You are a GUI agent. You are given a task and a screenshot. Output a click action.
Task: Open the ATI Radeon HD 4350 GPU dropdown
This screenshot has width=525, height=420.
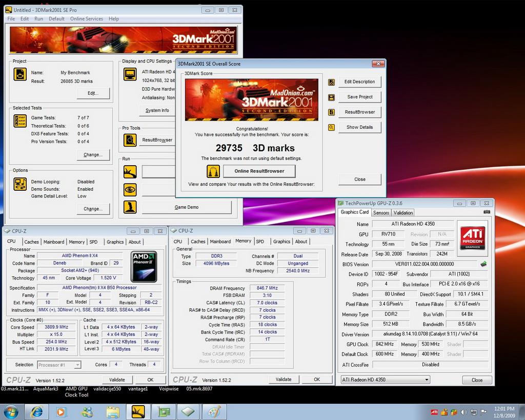tap(386, 379)
